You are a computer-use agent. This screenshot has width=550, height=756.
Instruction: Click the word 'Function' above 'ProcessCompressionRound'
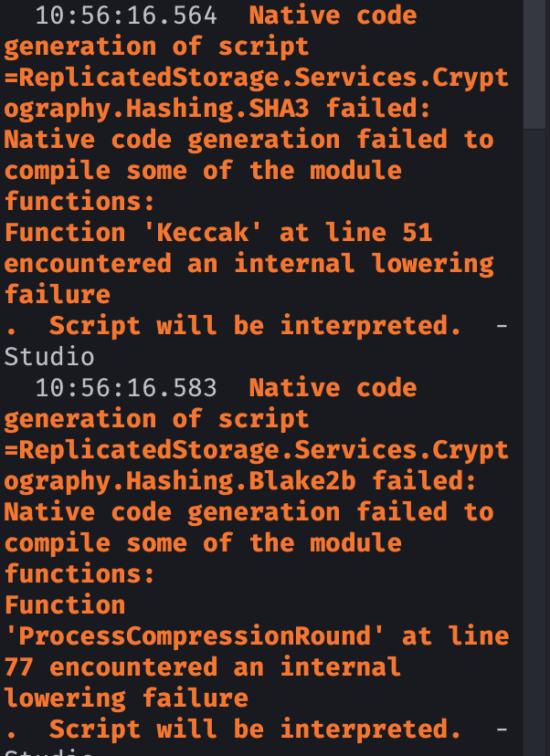(65, 605)
